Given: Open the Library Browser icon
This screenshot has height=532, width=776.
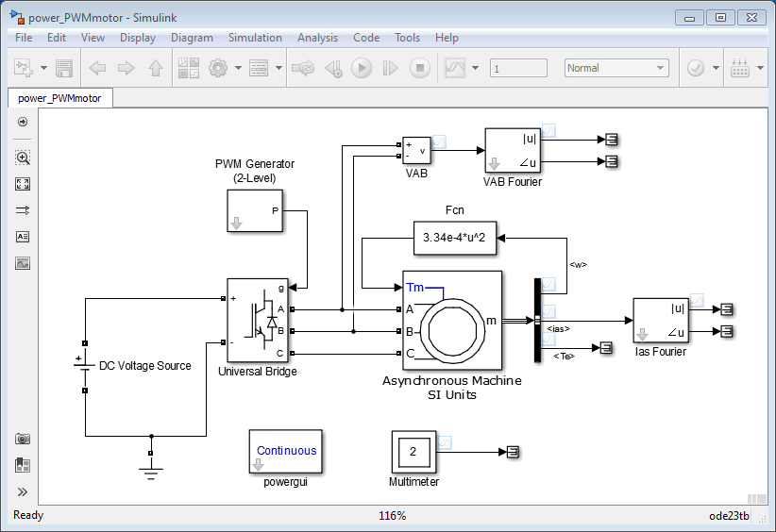Looking at the screenshot, I should coord(189,68).
